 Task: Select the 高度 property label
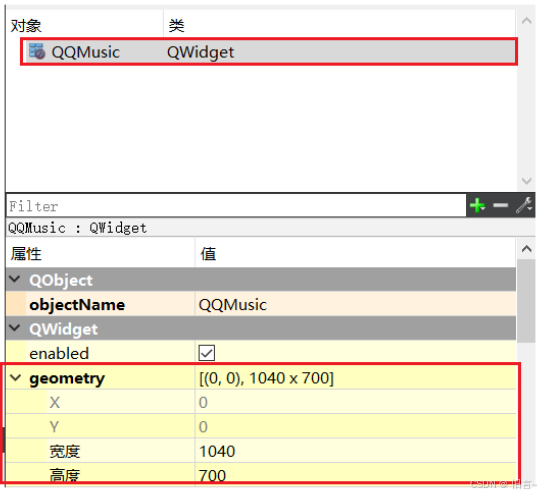pyautogui.click(x=65, y=475)
